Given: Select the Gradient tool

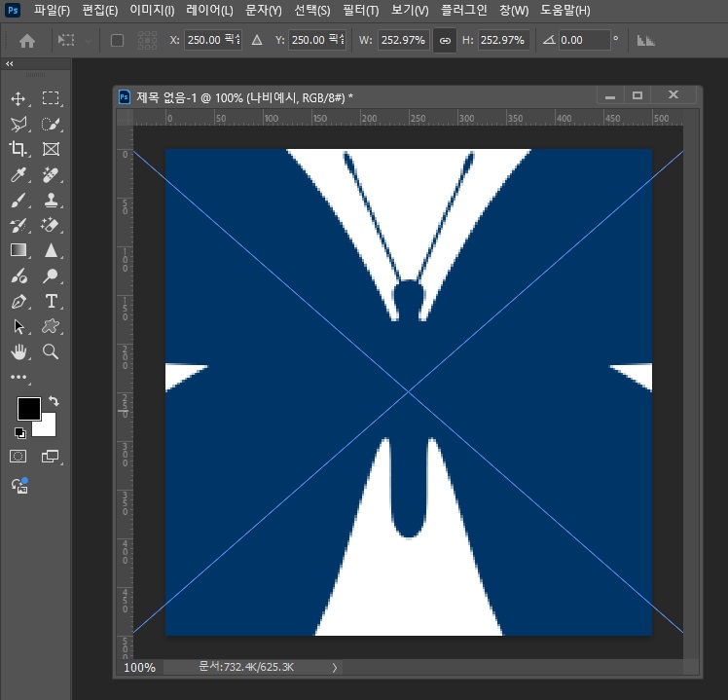Looking at the screenshot, I should 18,250.
